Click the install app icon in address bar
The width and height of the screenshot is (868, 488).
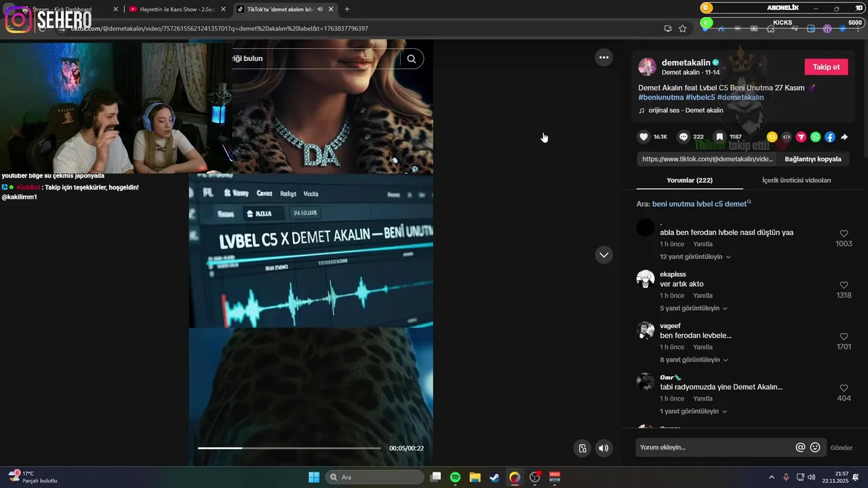tap(668, 28)
